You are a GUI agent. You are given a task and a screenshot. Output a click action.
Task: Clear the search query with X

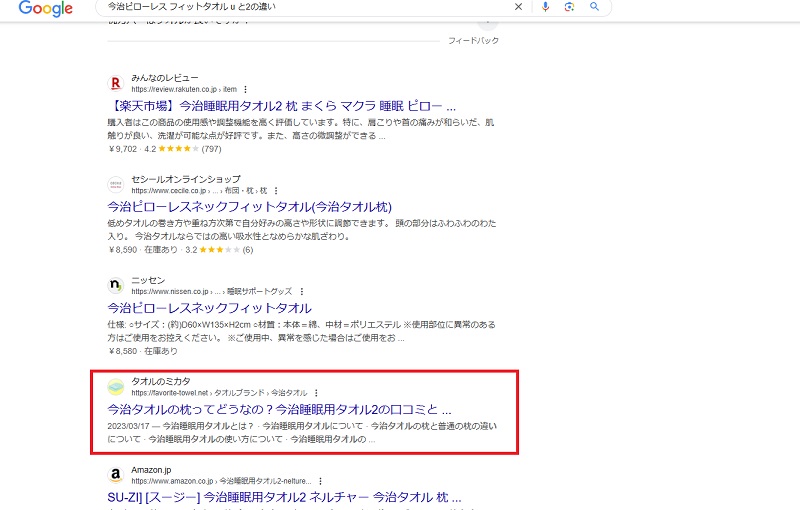[518, 7]
